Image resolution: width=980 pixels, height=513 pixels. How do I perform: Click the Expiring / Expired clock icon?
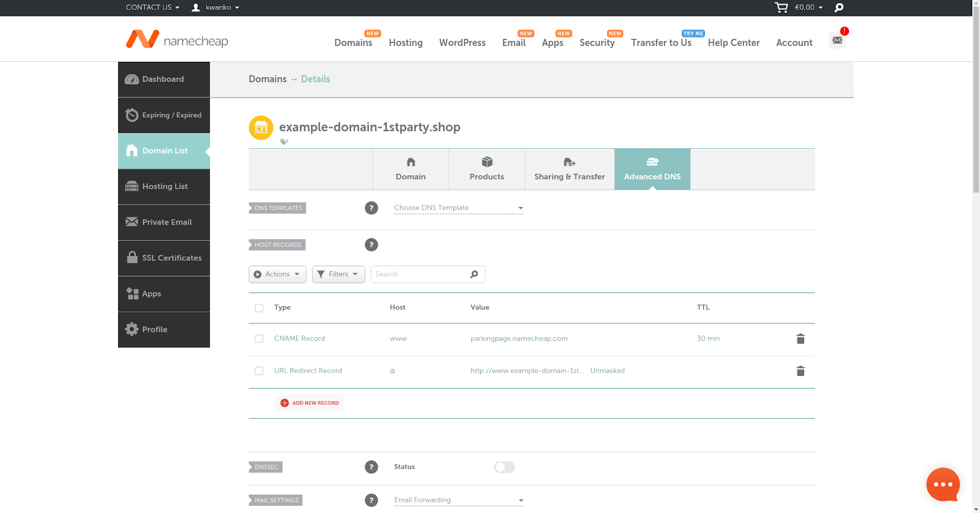coord(132,114)
